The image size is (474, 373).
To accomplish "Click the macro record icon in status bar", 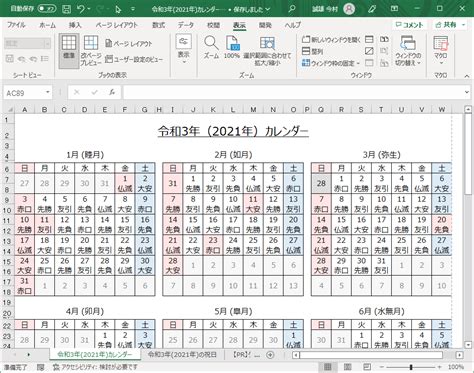I will coord(40,367).
